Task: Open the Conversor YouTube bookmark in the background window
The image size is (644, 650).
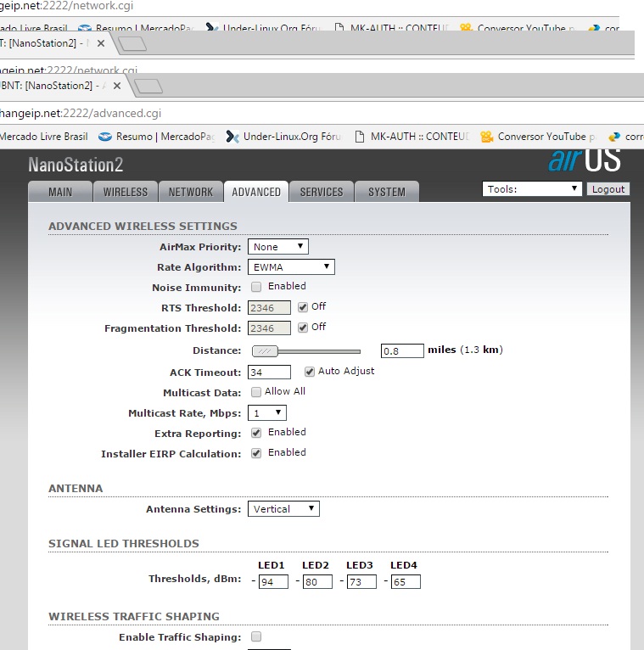Action: [x=518, y=28]
